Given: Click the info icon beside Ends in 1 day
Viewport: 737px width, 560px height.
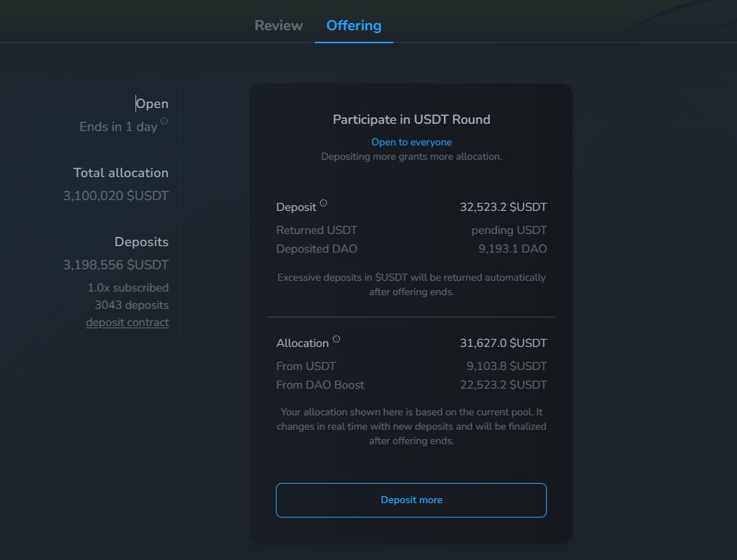Looking at the screenshot, I should pos(164,122).
